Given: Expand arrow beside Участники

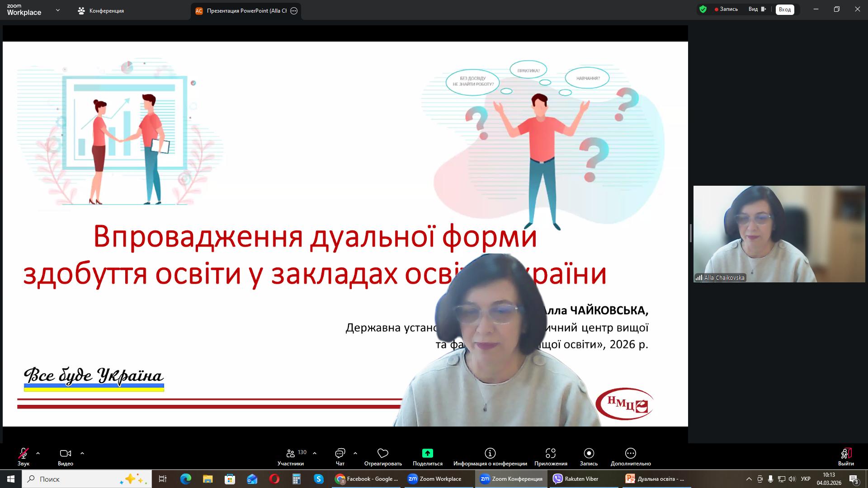Looking at the screenshot, I should pyautogui.click(x=315, y=453).
